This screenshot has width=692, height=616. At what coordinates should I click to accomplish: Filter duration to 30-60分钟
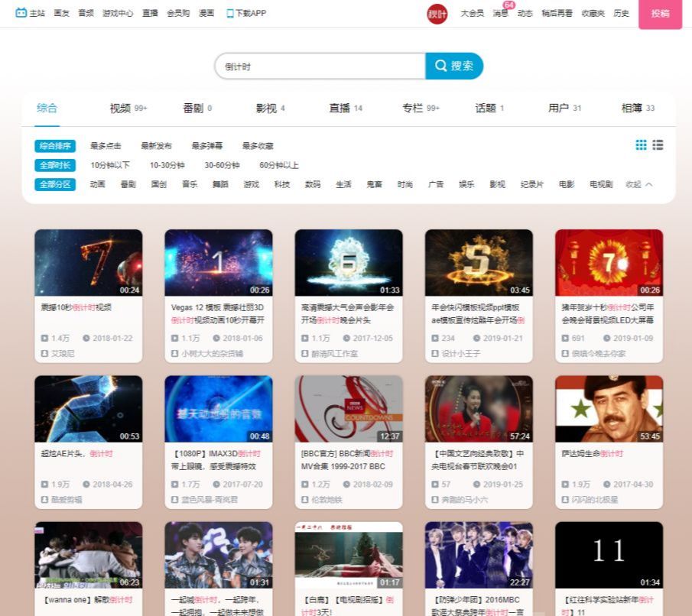point(222,165)
